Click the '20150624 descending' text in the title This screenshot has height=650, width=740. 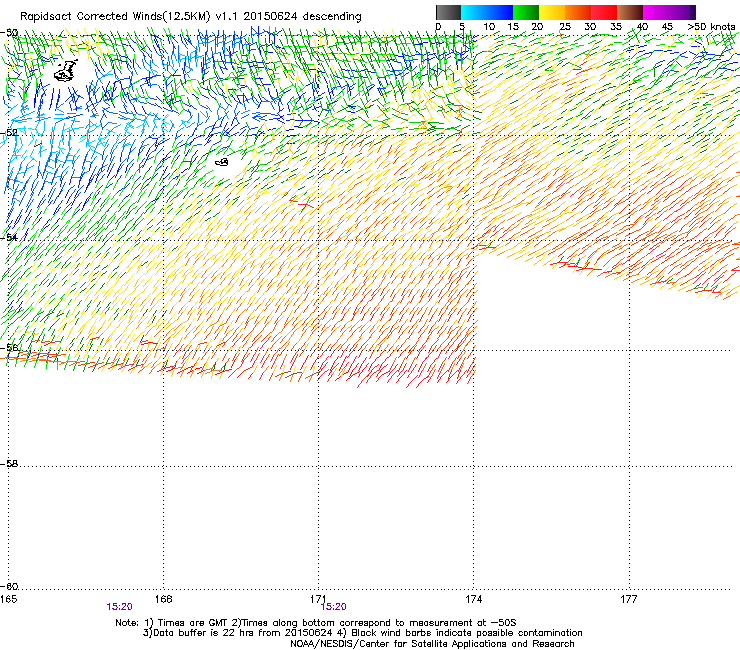[302, 16]
